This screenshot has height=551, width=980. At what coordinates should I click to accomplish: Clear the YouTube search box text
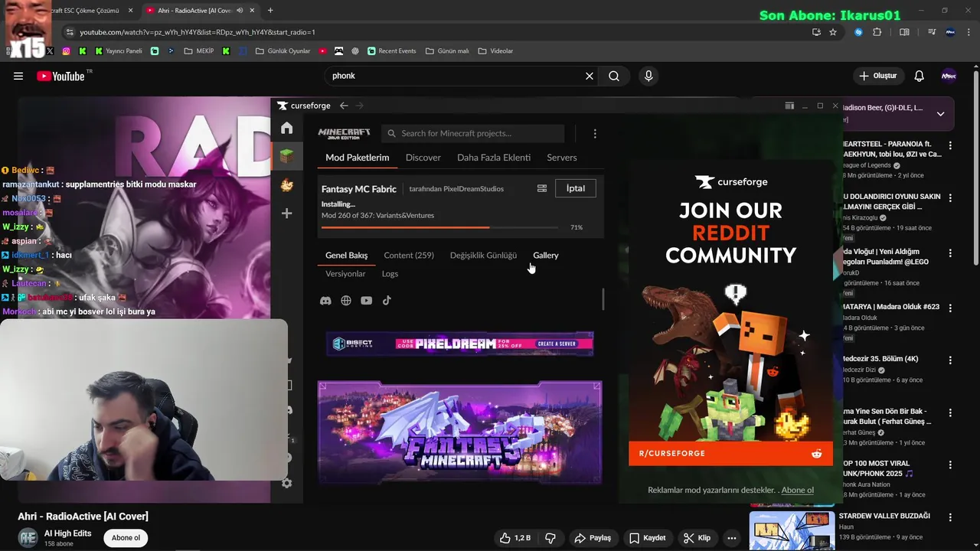(x=590, y=76)
